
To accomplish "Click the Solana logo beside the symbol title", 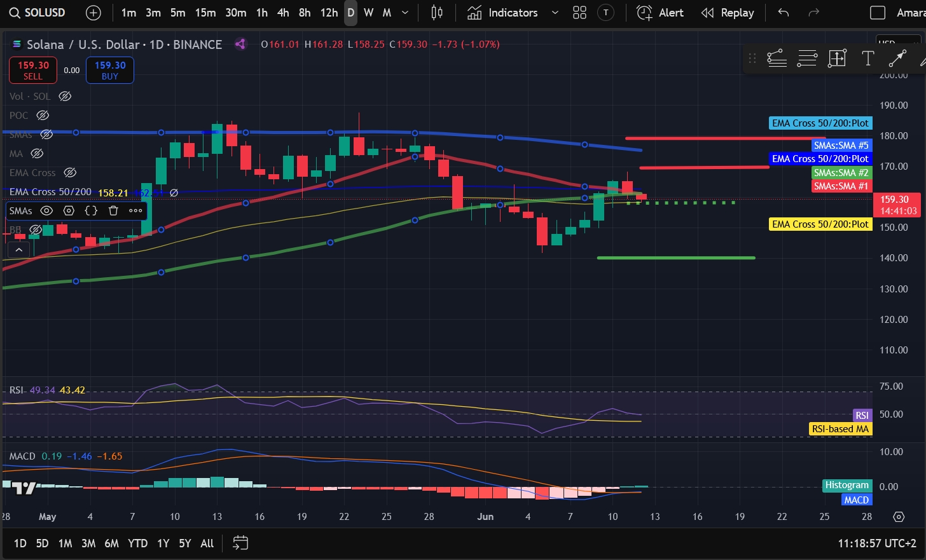I will click(x=17, y=44).
